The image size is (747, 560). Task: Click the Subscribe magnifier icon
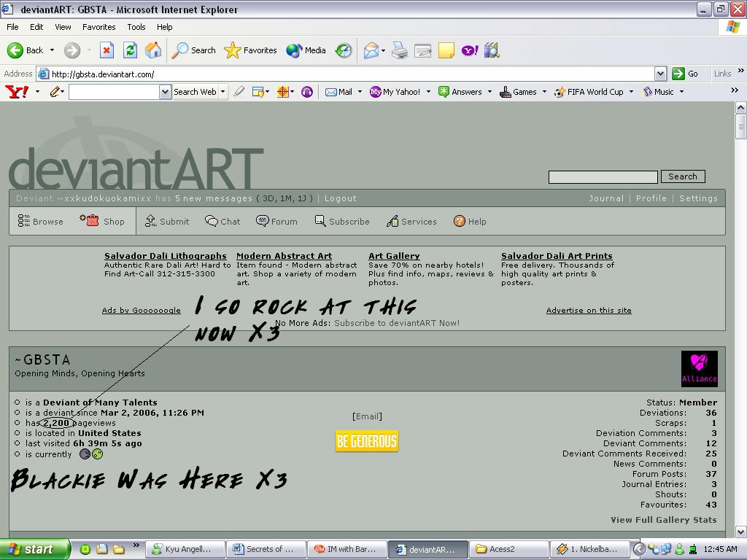click(320, 221)
